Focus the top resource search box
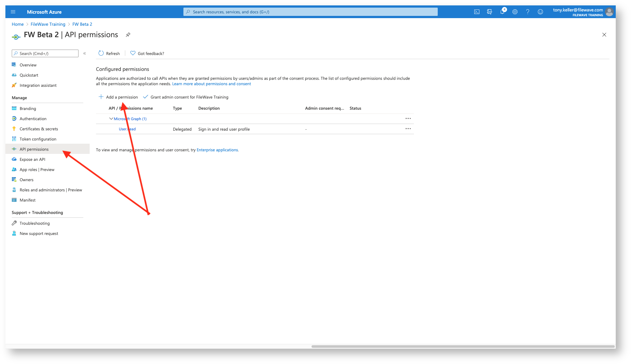 pos(311,12)
